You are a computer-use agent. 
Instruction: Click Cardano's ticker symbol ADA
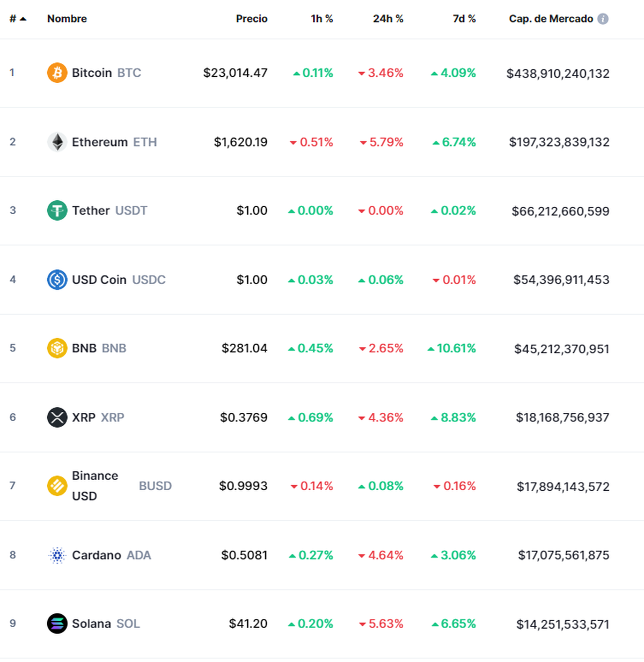pyautogui.click(x=139, y=555)
